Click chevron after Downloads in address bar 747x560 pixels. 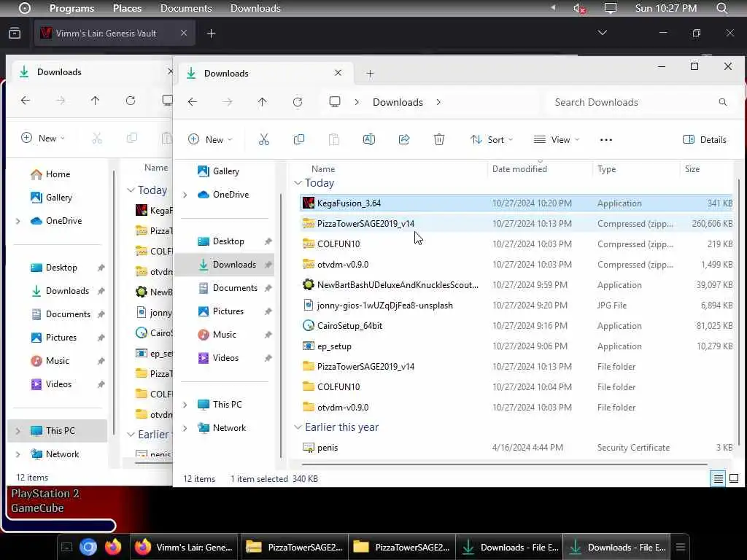(438, 102)
